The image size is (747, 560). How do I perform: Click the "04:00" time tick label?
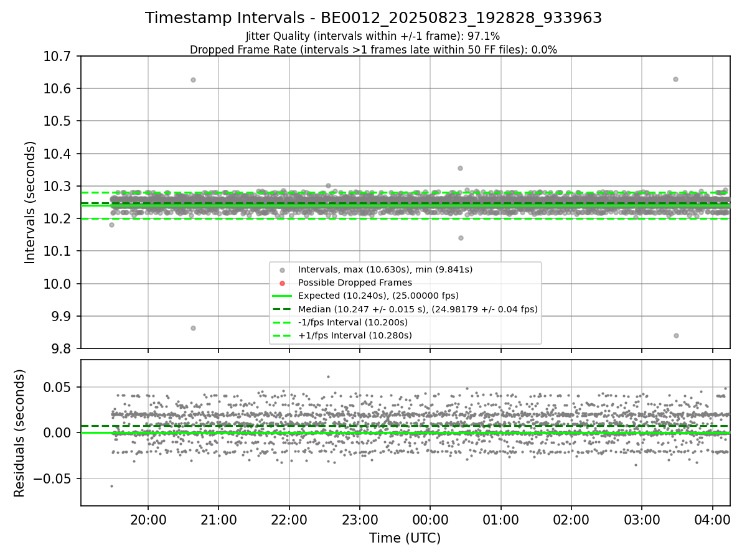pyautogui.click(x=712, y=520)
